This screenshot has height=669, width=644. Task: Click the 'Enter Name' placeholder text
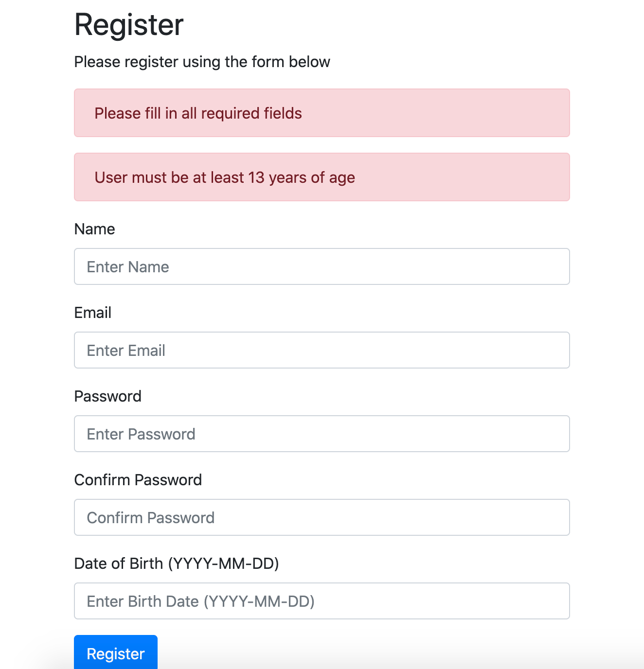(128, 267)
